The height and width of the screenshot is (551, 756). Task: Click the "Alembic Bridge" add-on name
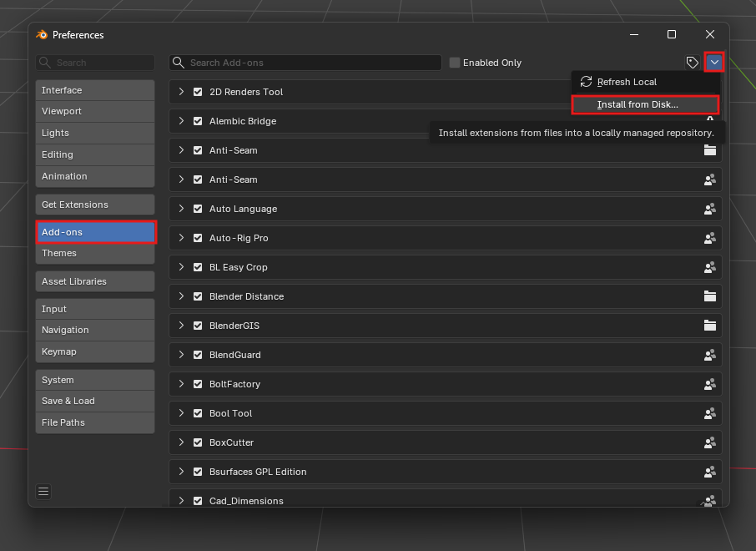click(x=243, y=121)
